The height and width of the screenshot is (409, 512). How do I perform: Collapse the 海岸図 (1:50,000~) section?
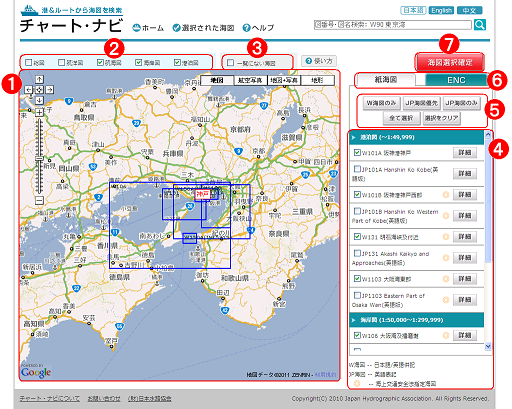pyautogui.click(x=417, y=320)
